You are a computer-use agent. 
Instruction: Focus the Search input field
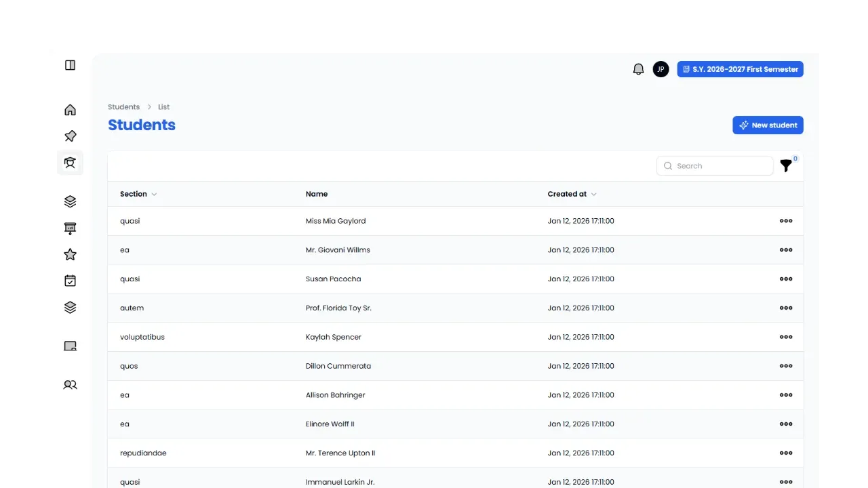(x=715, y=166)
